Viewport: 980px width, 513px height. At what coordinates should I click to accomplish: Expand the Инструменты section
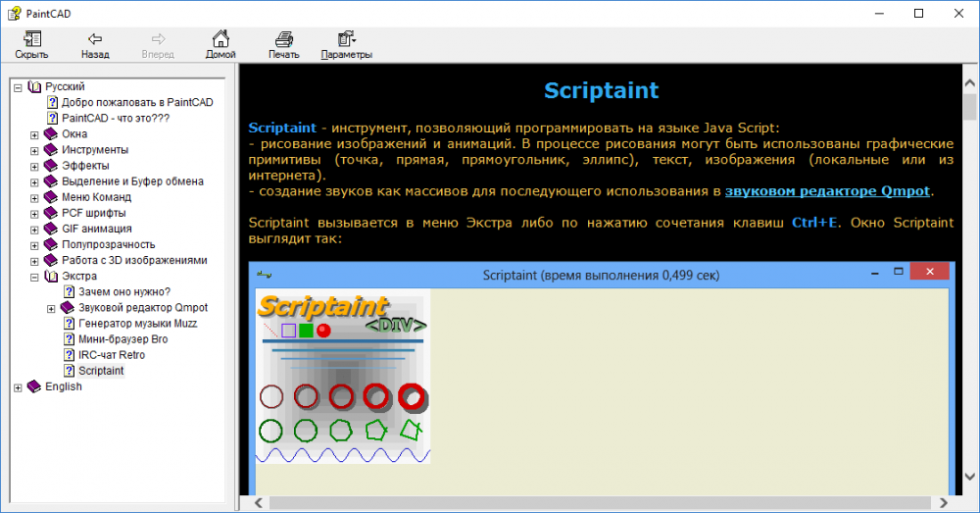click(34, 151)
